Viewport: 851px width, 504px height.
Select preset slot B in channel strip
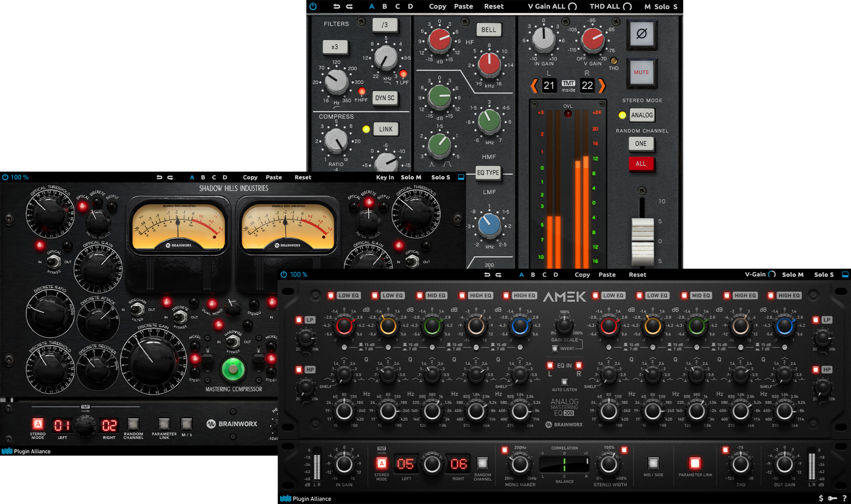[x=384, y=7]
